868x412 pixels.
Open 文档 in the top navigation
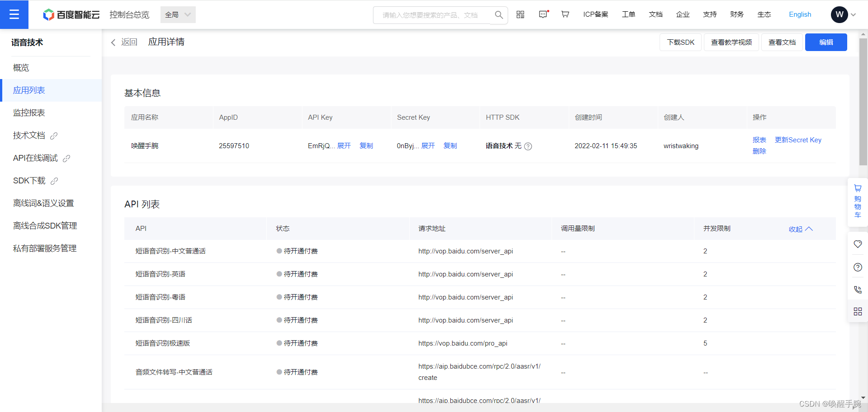click(x=656, y=14)
